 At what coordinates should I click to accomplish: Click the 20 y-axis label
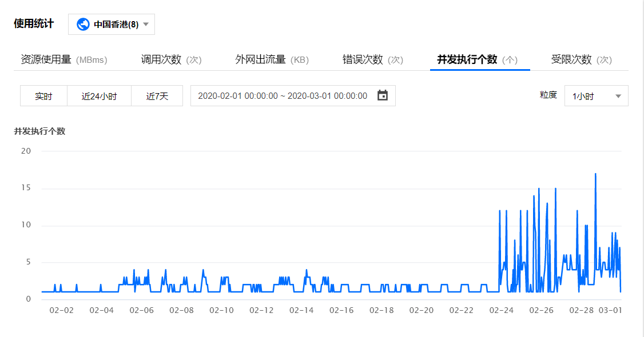click(26, 151)
